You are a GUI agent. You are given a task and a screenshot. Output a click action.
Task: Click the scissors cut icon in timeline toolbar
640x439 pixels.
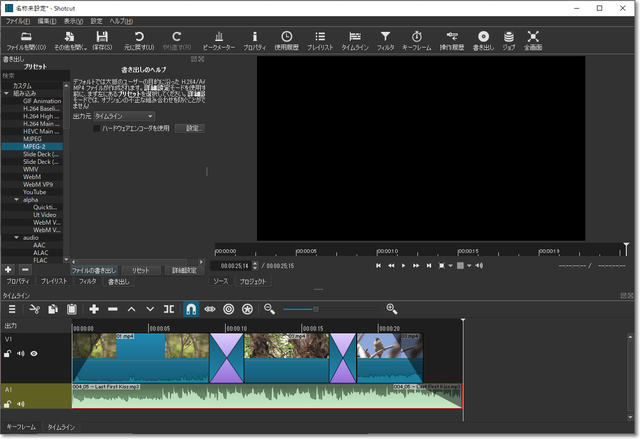pos(34,309)
